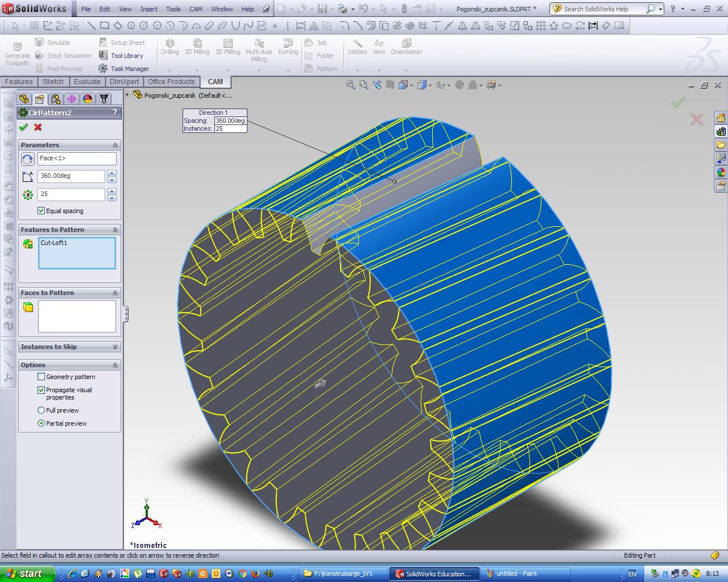Viewport: 728px width, 582px height.
Task: Click the CirPattern2 help question mark
Action: pos(115,113)
